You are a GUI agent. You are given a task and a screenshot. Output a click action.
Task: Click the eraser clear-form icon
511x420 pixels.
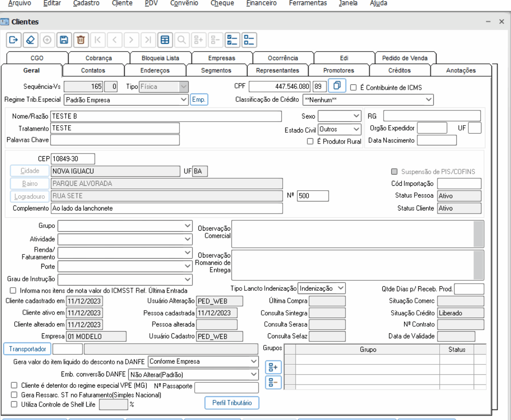click(30, 40)
